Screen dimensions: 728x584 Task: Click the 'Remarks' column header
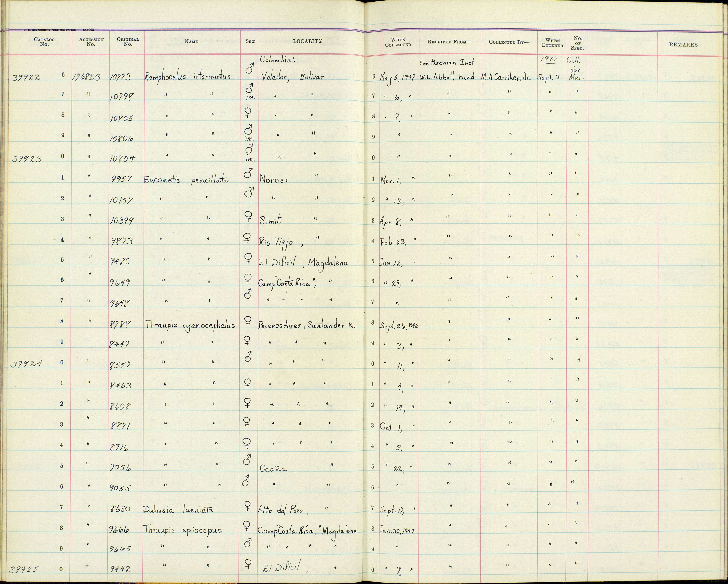[683, 45]
